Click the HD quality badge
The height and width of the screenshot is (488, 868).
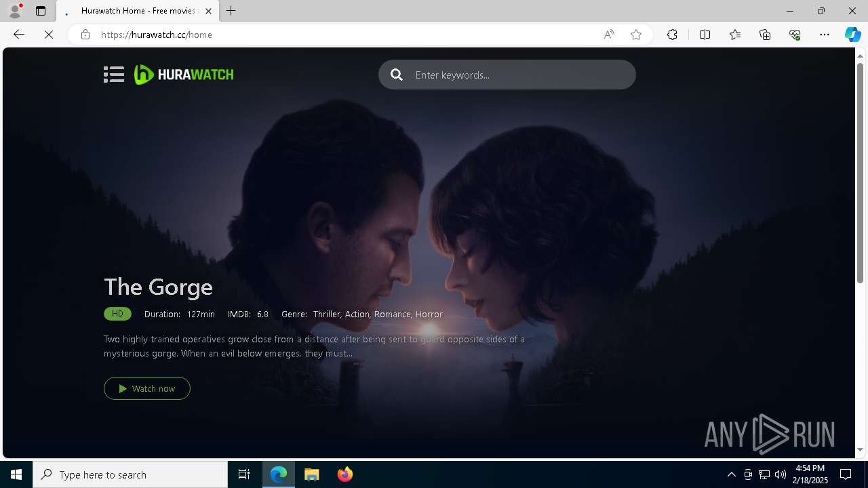117,314
